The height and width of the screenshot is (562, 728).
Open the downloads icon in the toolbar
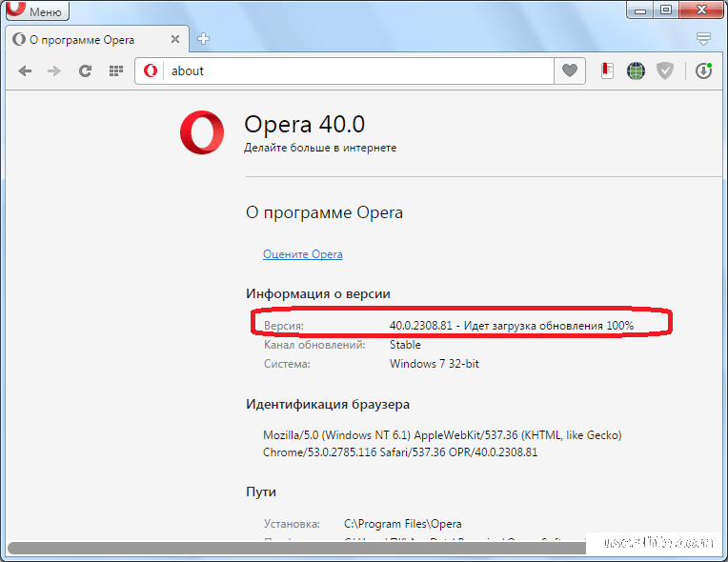pos(704,71)
